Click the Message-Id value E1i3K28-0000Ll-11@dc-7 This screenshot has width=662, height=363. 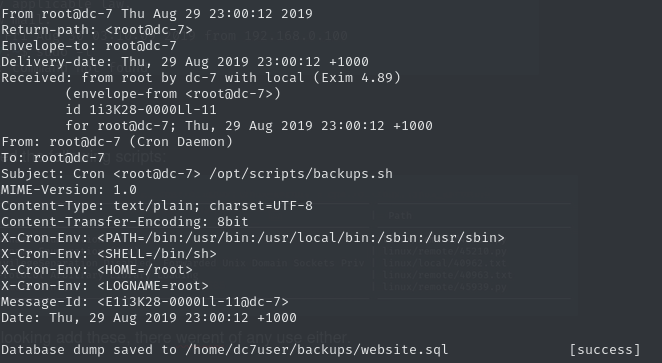click(193, 302)
